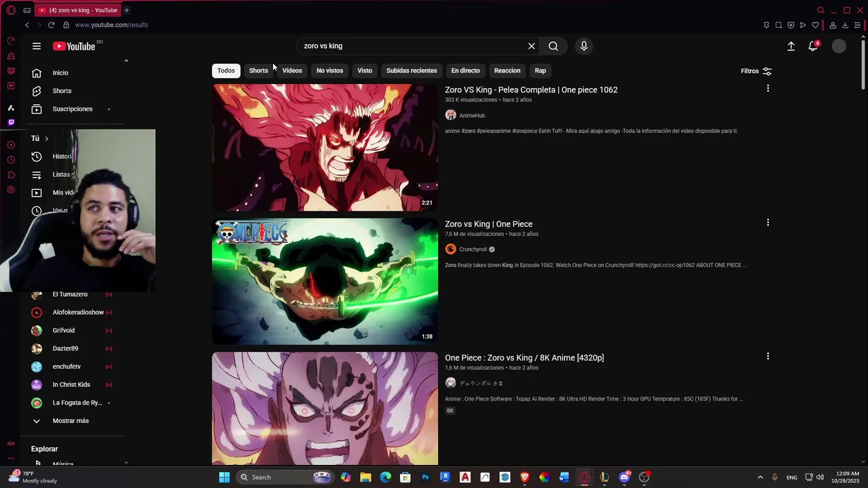Open Twitch in the Opera sidebar
The width and height of the screenshot is (868, 488).
(x=11, y=123)
